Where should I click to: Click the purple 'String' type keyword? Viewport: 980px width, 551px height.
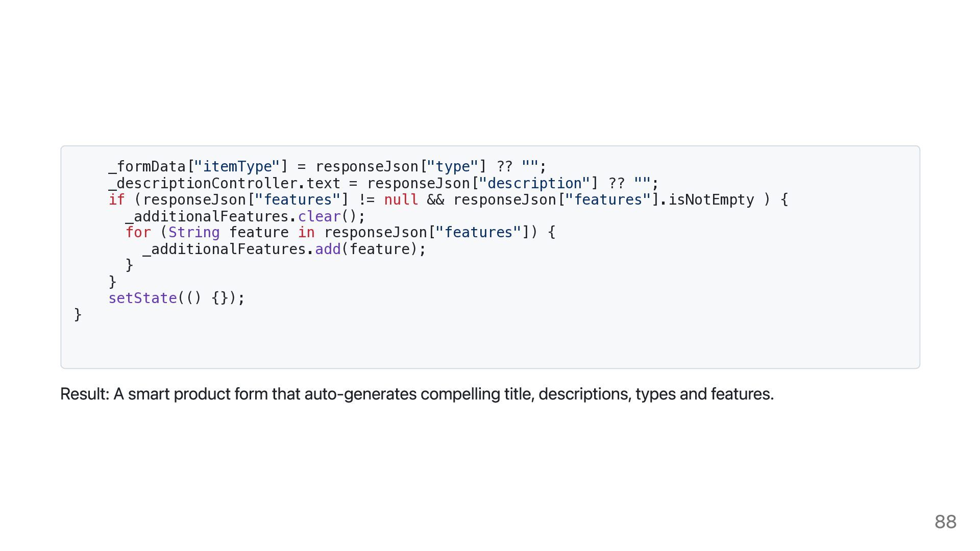194,233
